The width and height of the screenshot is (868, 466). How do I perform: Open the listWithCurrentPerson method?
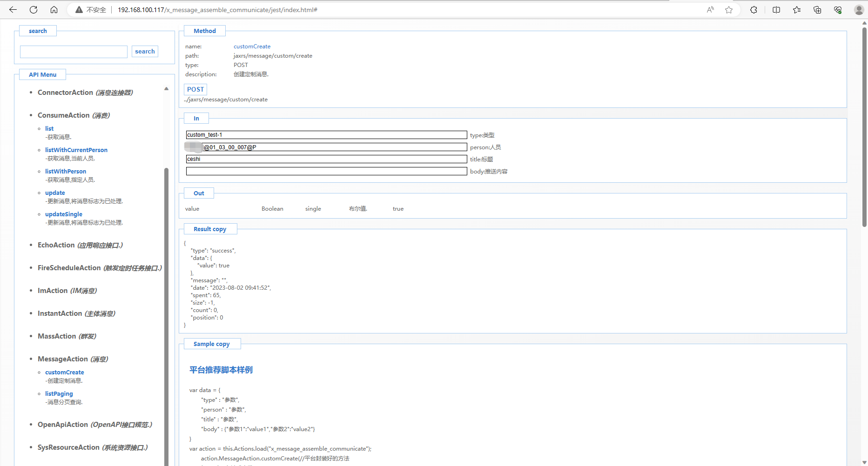tap(76, 150)
